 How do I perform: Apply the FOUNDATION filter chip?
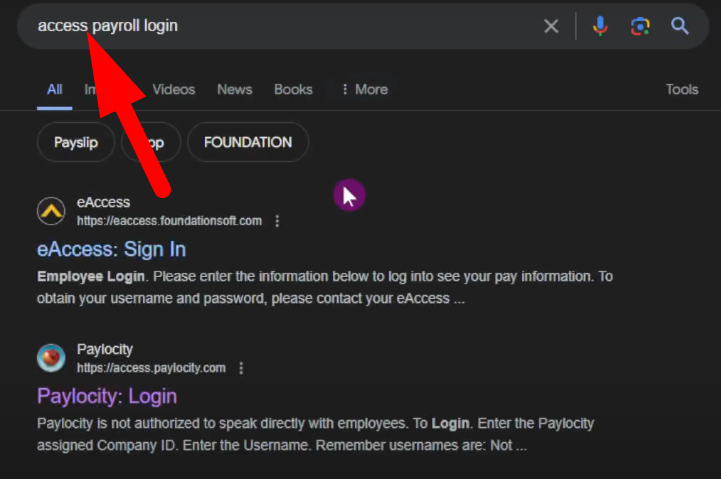point(248,142)
